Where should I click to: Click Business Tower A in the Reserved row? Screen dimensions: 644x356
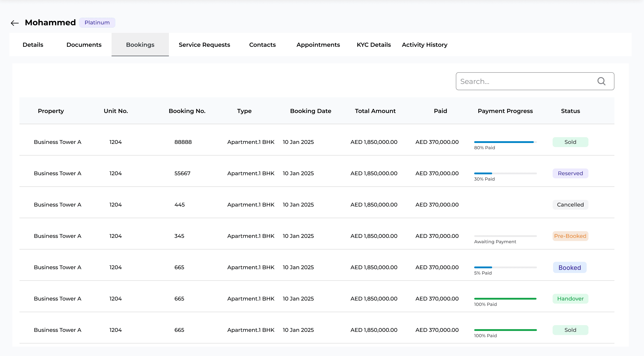(58, 173)
